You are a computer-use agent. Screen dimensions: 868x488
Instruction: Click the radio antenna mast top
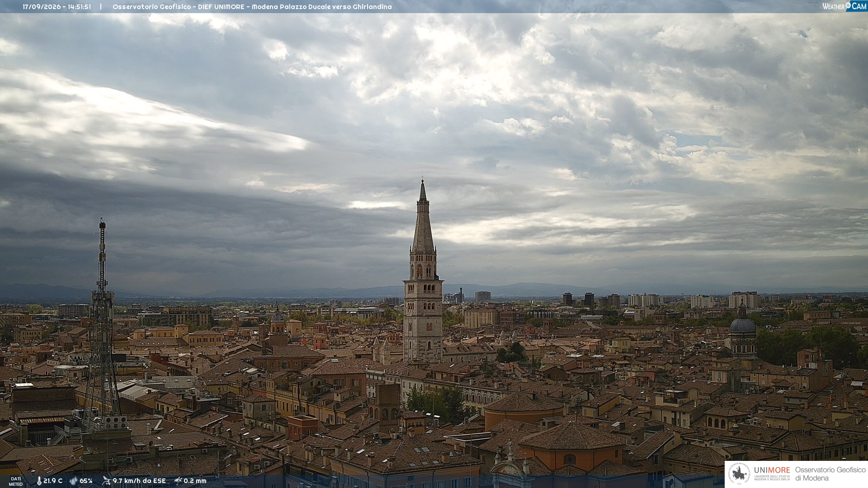tap(102, 225)
